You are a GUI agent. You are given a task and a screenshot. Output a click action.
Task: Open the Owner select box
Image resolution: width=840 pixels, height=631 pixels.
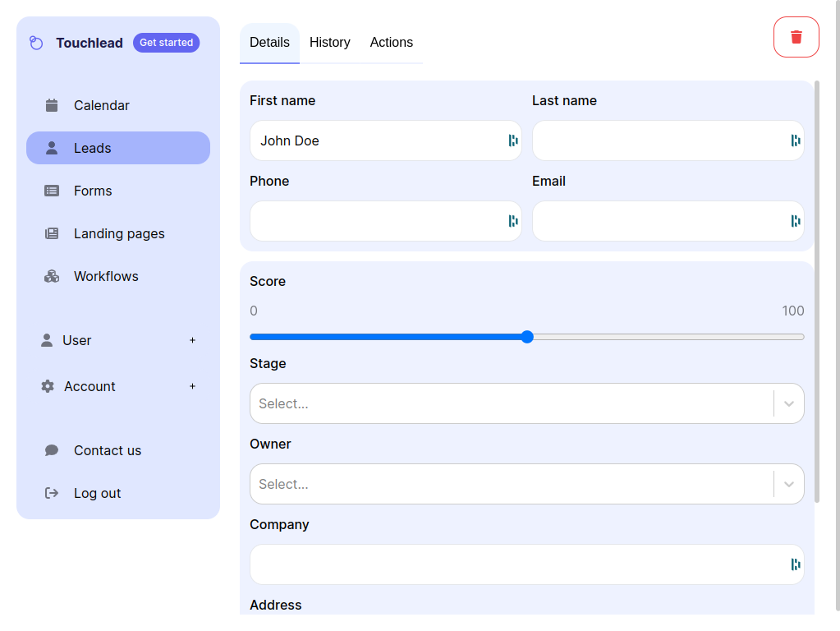pos(526,484)
